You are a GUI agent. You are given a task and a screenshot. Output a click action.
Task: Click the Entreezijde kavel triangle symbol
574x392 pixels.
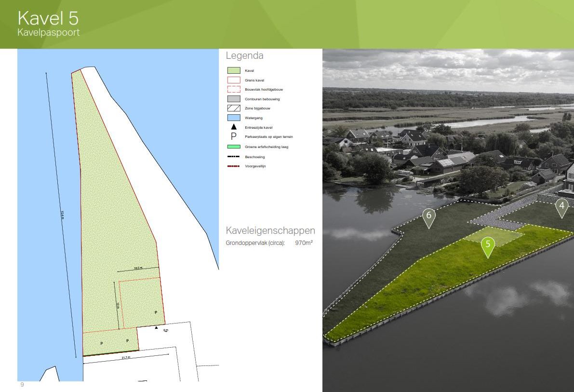tap(233, 127)
